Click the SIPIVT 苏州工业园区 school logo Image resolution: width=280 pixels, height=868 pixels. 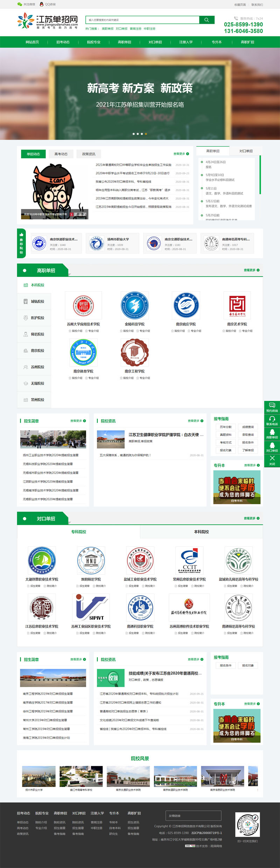pos(91,608)
